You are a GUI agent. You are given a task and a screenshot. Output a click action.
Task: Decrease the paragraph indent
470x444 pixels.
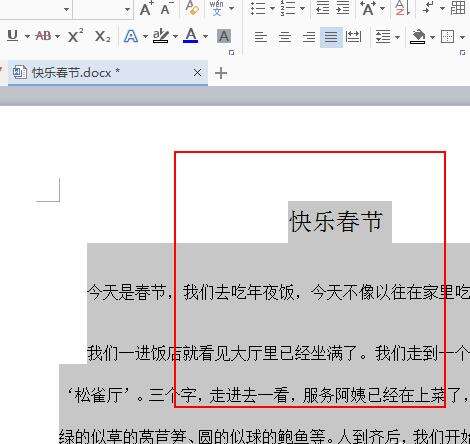click(x=322, y=8)
